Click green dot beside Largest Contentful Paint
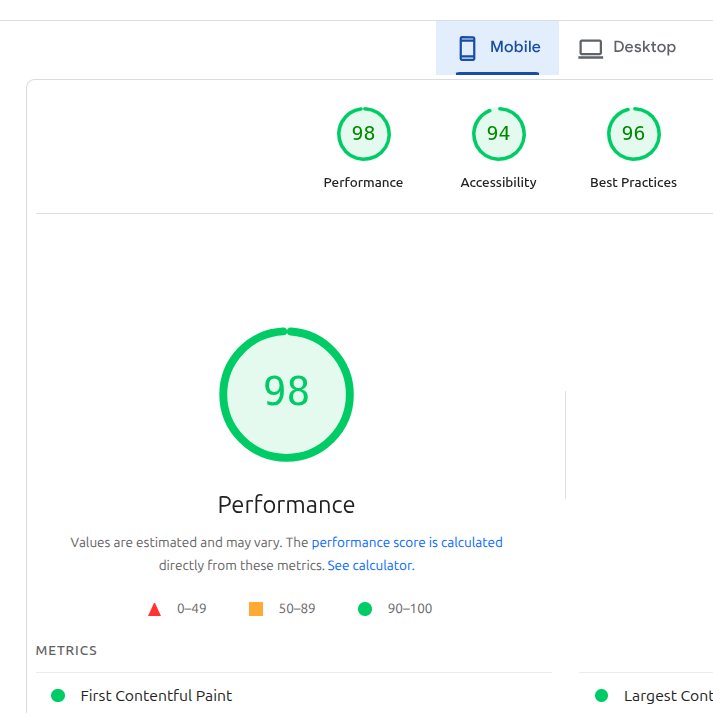The width and height of the screenshot is (713, 713). [x=601, y=695]
